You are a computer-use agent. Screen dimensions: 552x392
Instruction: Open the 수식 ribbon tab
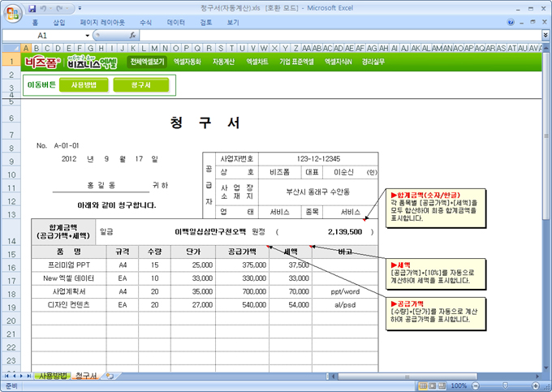coord(146,23)
